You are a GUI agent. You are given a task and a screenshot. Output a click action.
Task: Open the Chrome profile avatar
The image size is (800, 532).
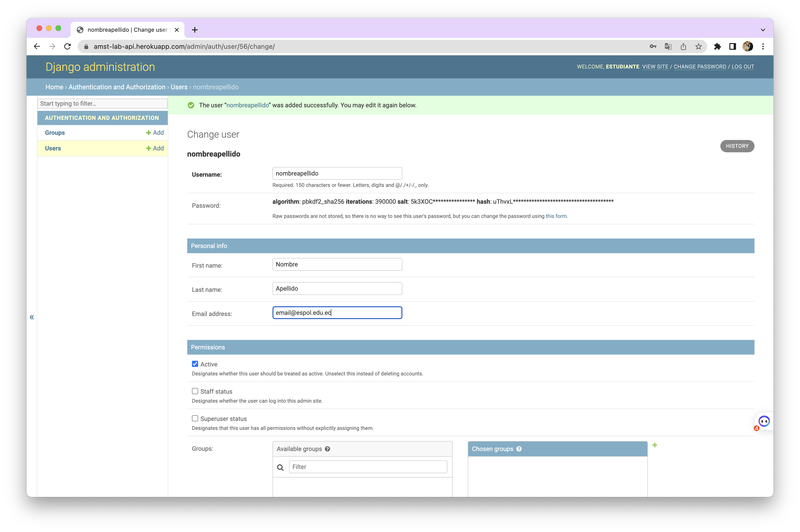(748, 46)
